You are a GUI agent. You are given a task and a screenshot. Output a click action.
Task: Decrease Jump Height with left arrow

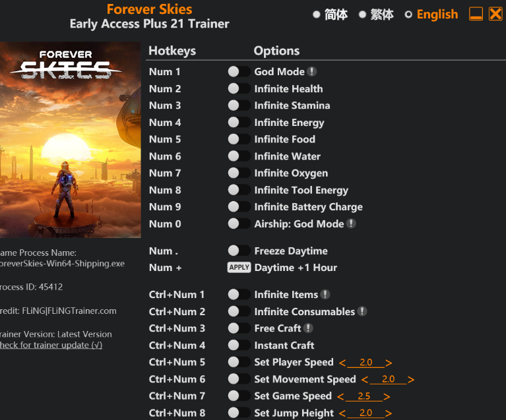(342, 413)
